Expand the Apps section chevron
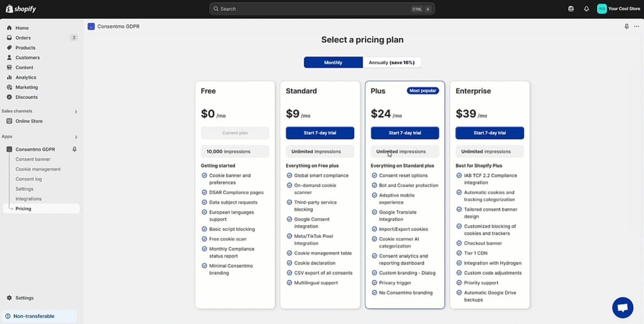The image size is (644, 324). (x=76, y=137)
